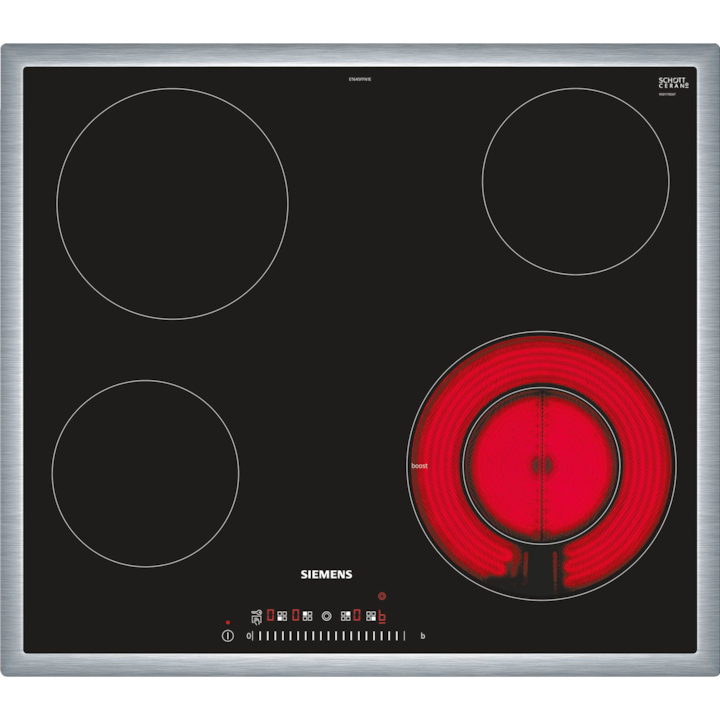Image resolution: width=720 pixels, height=720 pixels.
Task: Tap the first red heat level digit
Action: [270, 615]
